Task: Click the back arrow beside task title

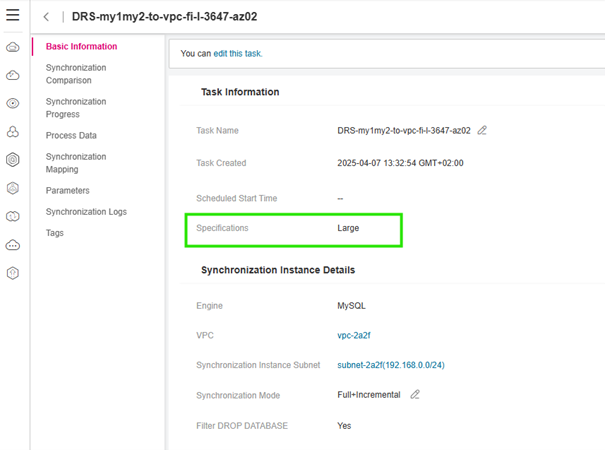Action: pyautogui.click(x=47, y=17)
